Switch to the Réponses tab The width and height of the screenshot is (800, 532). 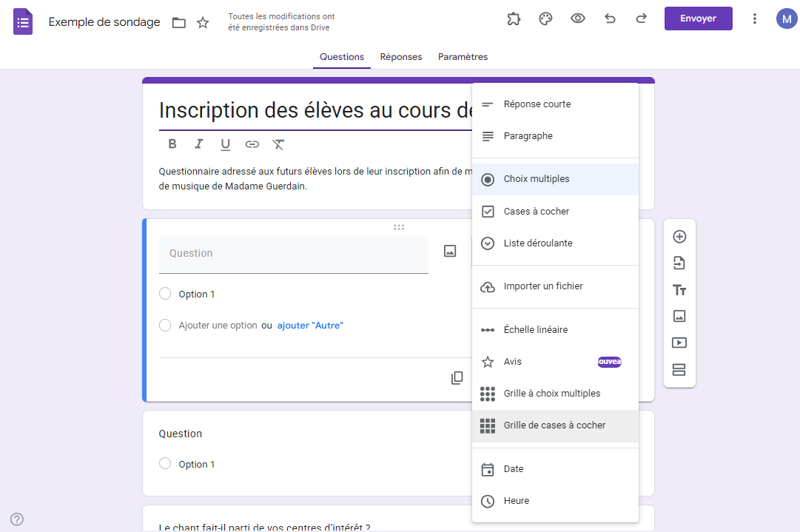click(400, 56)
